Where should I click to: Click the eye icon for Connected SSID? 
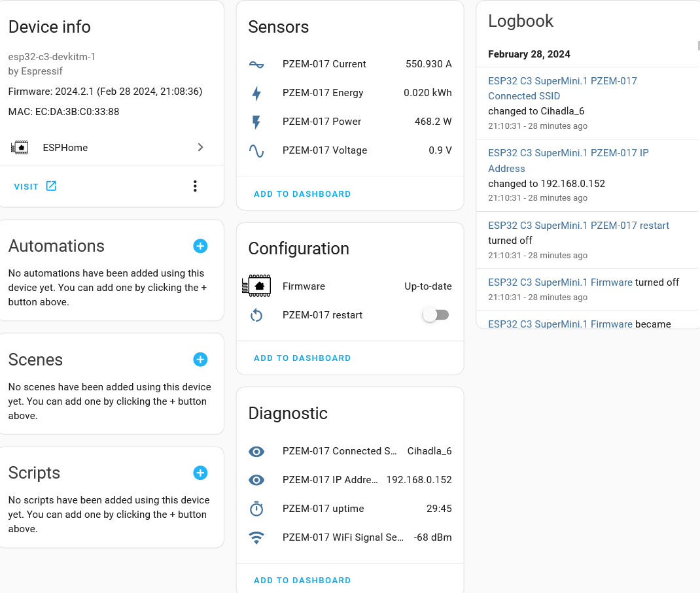click(256, 451)
